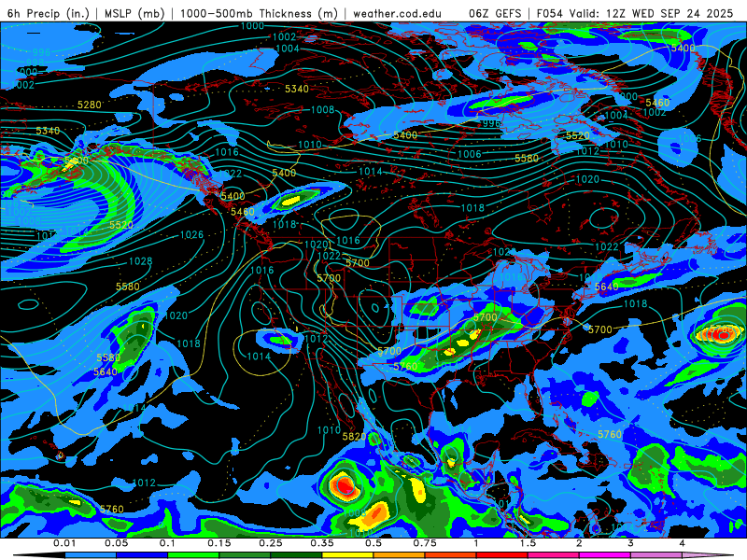The height and width of the screenshot is (560, 747).
Task: Select the medium green 0.15 legend swatch
Action: [x=245, y=555]
